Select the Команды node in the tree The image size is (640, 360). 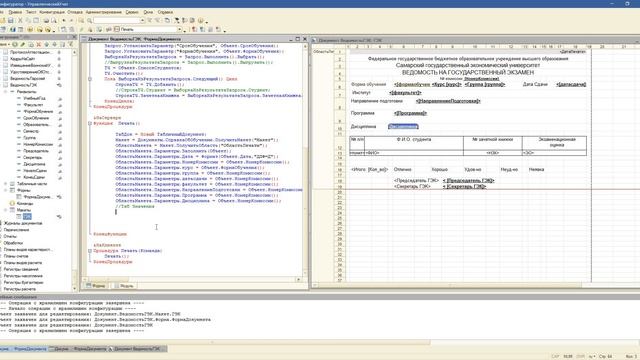[25, 203]
